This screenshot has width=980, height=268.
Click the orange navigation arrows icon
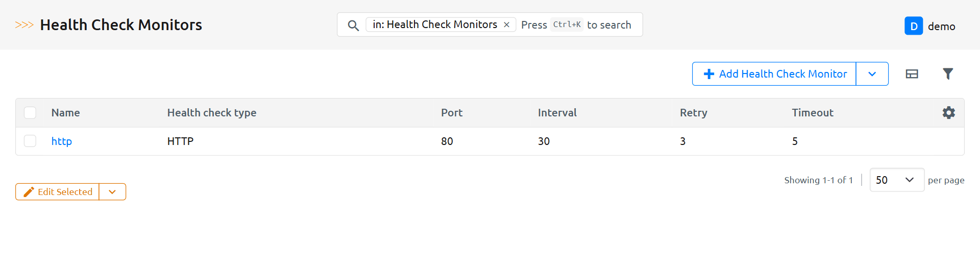24,25
